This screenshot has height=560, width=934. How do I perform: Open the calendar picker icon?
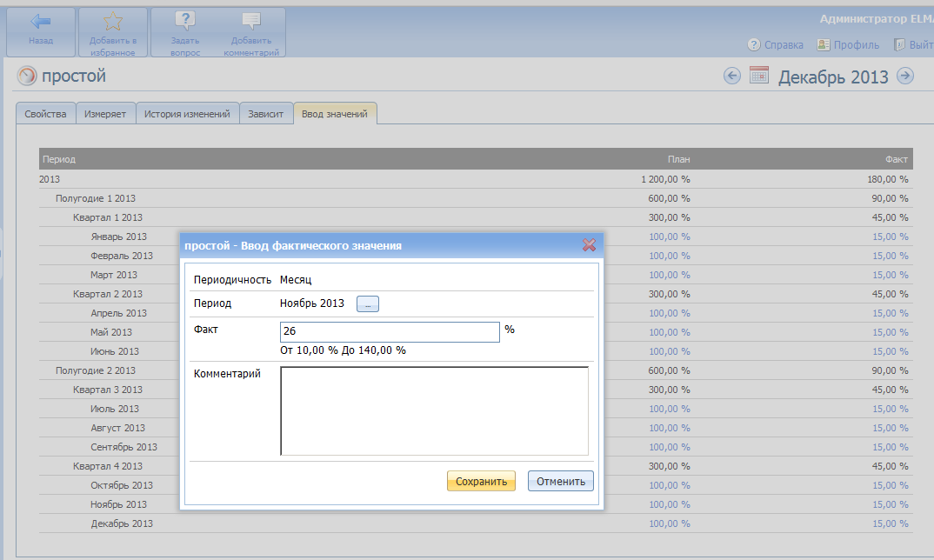758,76
